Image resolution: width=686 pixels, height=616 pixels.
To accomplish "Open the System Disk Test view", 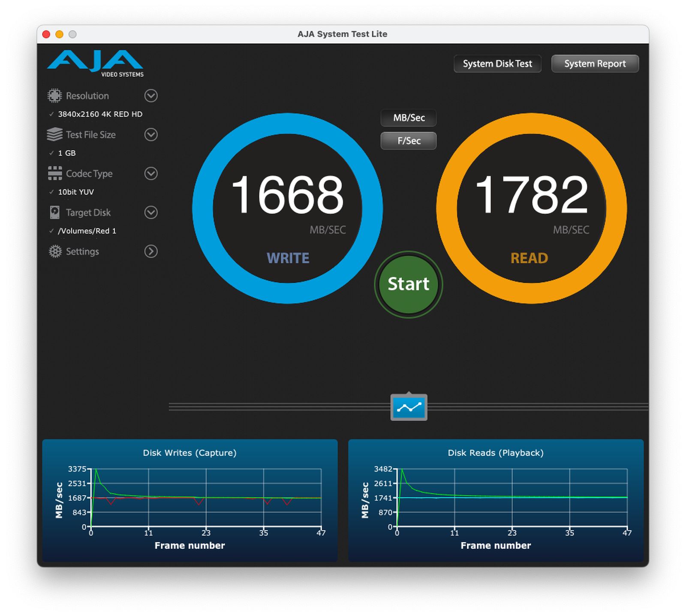I will tap(497, 64).
